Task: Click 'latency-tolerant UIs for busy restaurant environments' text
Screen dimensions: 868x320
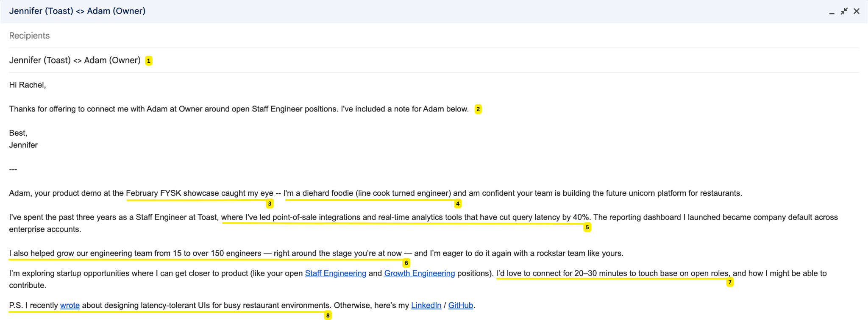Action: [235, 306]
